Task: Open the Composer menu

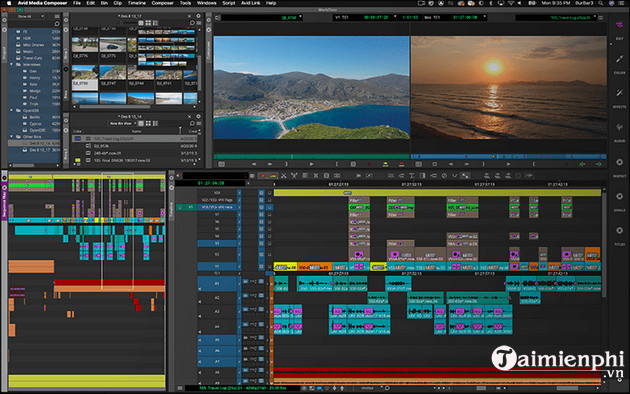Action: 162,3
